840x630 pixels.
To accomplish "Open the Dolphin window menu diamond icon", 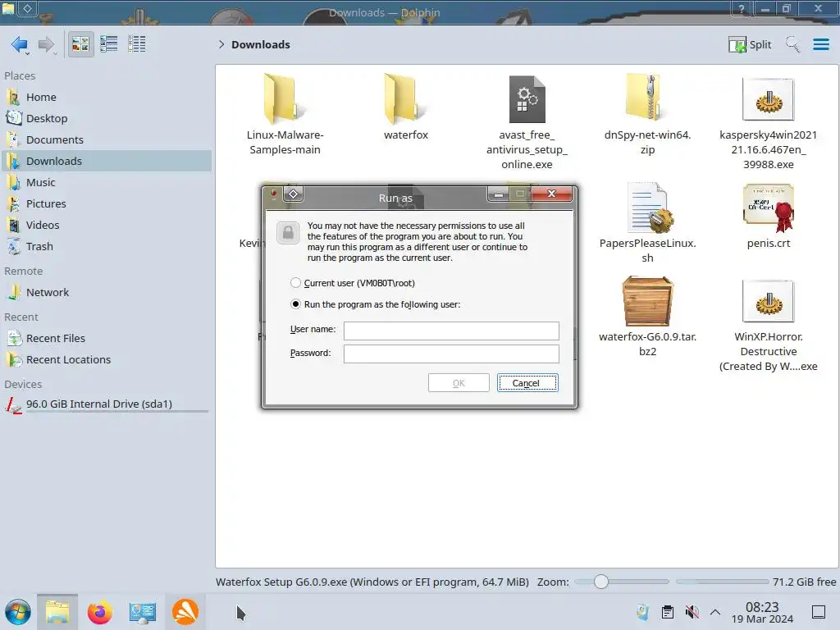I will [x=27, y=8].
